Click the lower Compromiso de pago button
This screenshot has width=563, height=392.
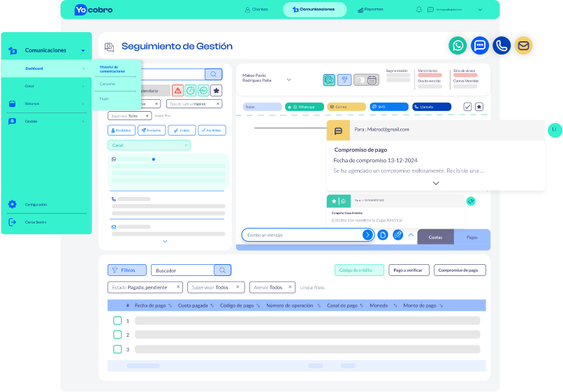(x=460, y=270)
